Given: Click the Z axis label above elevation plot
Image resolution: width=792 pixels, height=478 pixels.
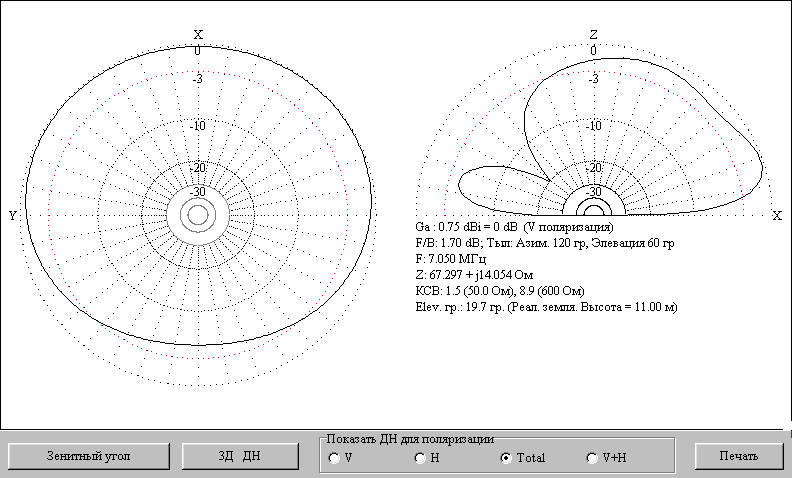Looking at the screenshot, I should tap(594, 34).
